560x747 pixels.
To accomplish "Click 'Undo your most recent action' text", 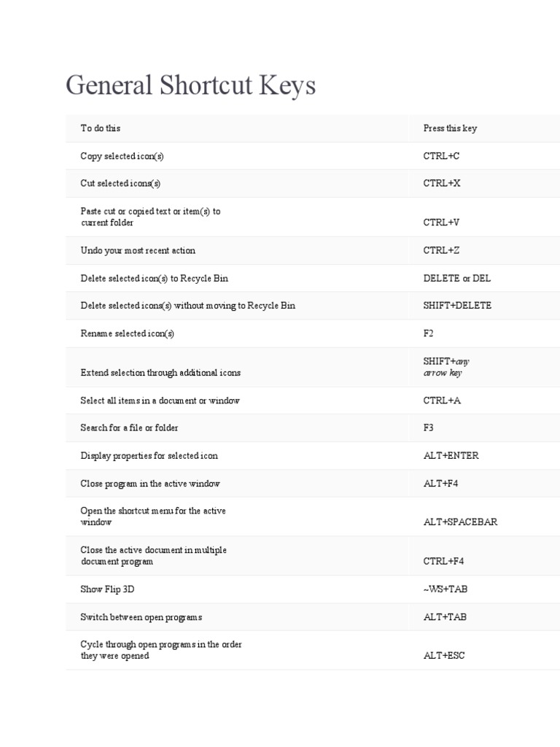I will (x=138, y=250).
